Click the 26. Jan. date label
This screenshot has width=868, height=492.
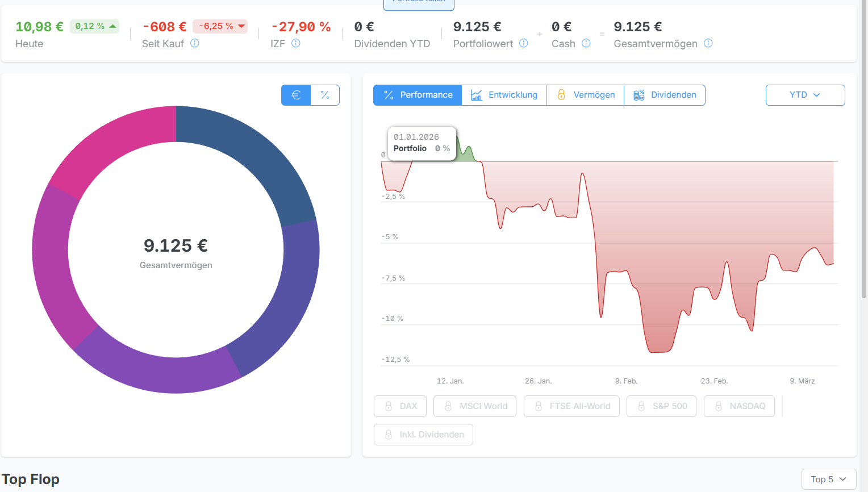tap(539, 381)
